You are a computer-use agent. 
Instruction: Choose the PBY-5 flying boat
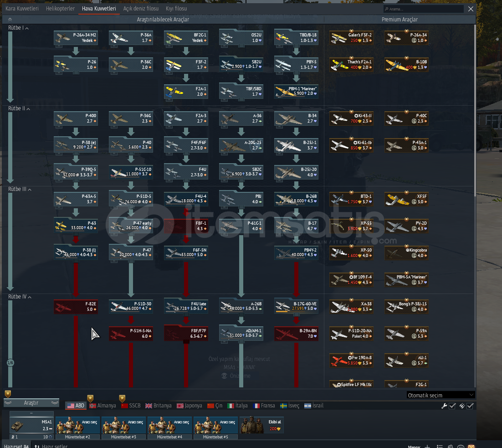[296, 65]
